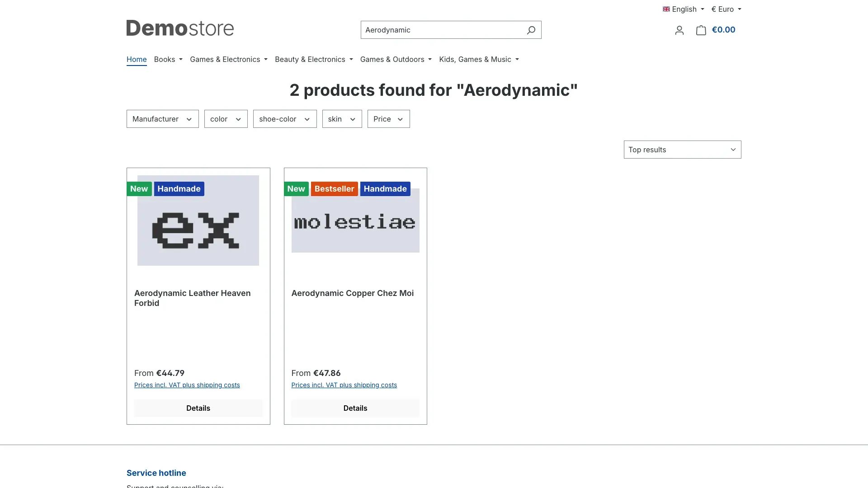Viewport: 868px width, 488px height.
Task: Open the skin filter dropdown
Action: point(342,119)
